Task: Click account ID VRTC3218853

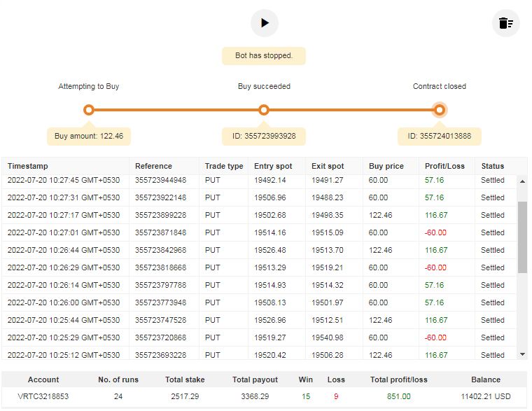Action: (43, 396)
